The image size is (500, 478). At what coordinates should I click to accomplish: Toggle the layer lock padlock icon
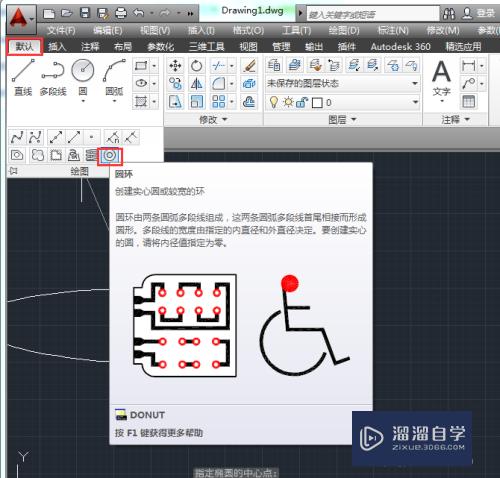[x=302, y=102]
